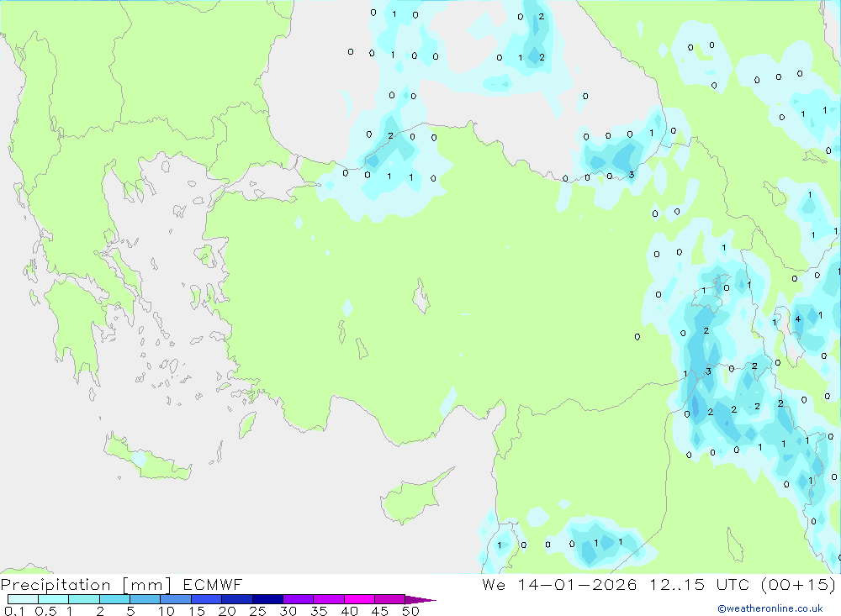Select the 5–10 mm blue legend swatch
This screenshot has height=616, width=841.
tap(145, 599)
